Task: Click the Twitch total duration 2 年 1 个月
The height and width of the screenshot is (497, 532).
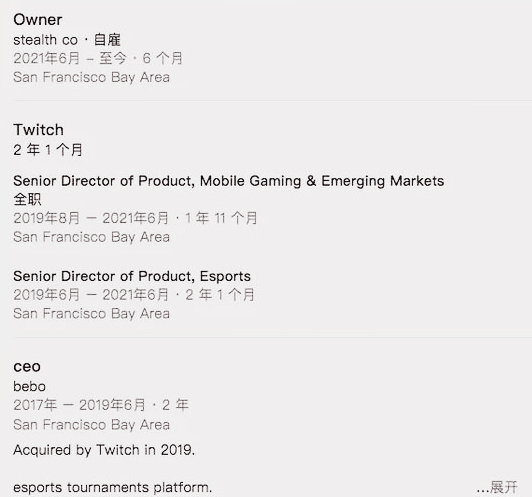Action: (x=48, y=150)
